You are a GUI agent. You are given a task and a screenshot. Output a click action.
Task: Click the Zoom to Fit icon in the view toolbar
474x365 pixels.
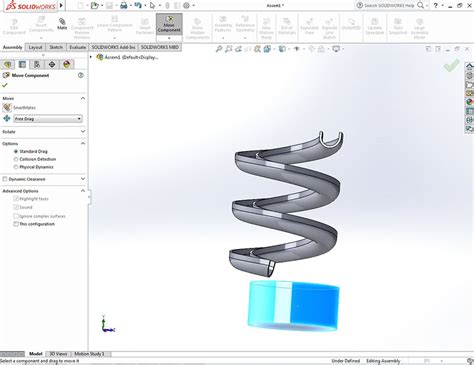219,49
